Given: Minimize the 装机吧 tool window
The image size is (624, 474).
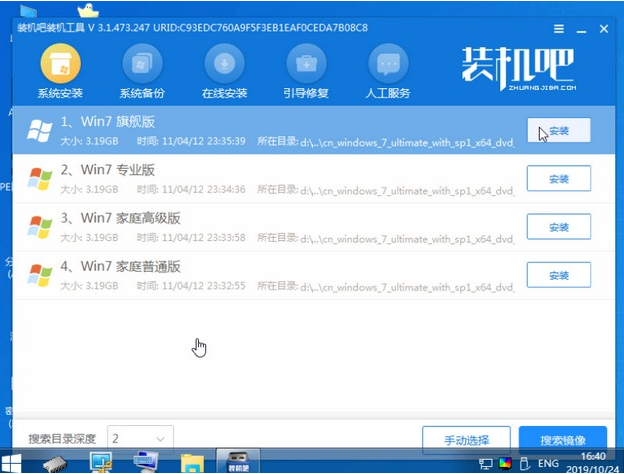Looking at the screenshot, I should click(581, 29).
